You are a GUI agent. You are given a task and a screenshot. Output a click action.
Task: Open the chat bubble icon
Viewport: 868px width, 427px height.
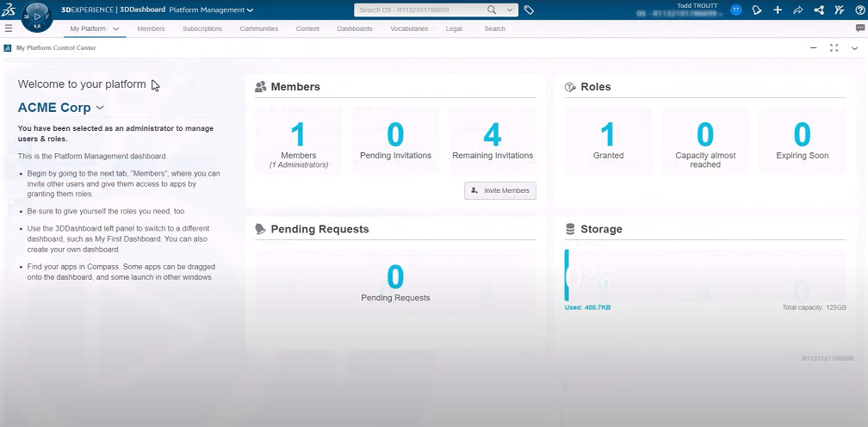(859, 28)
